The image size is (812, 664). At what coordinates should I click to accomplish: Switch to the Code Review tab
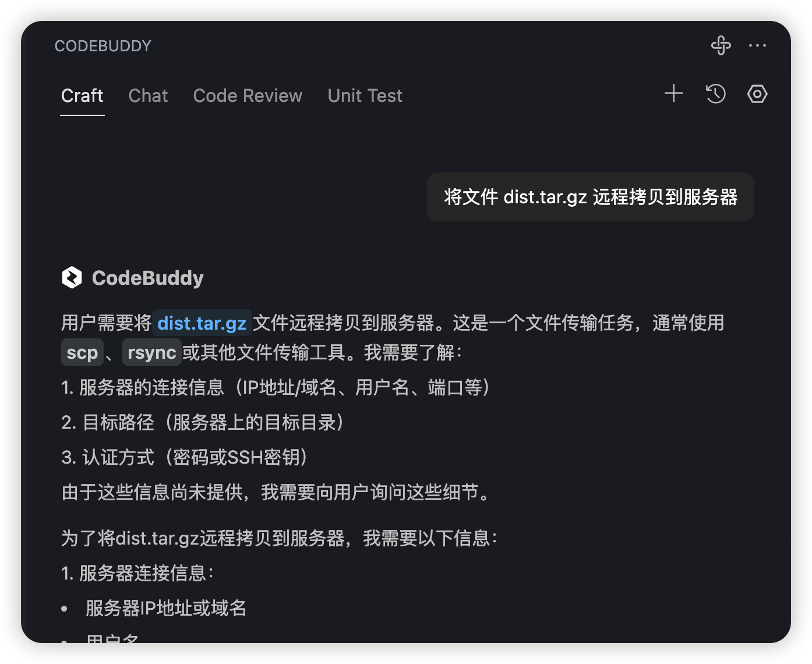click(x=248, y=96)
